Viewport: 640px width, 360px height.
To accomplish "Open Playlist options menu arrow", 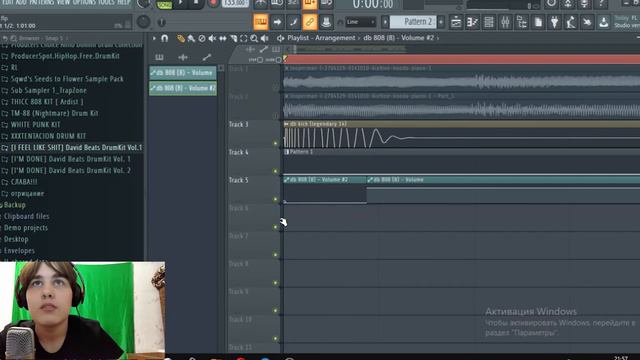I will click(x=154, y=38).
